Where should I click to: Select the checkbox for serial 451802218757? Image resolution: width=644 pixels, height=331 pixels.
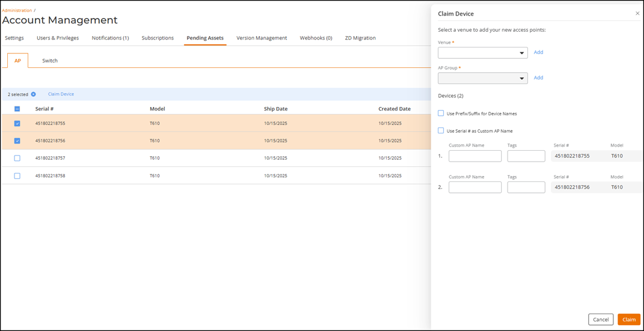click(17, 158)
